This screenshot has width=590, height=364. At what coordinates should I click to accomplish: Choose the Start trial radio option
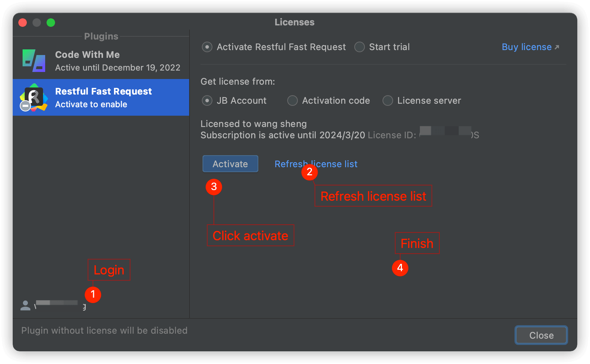[360, 47]
